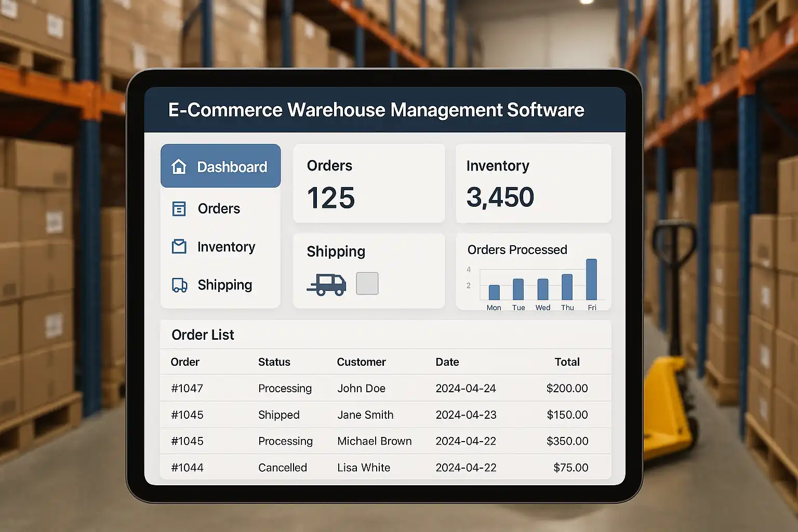Image resolution: width=798 pixels, height=532 pixels.
Task: Click the "E-Commerce Warehouse Management Software" title
Action: [377, 110]
